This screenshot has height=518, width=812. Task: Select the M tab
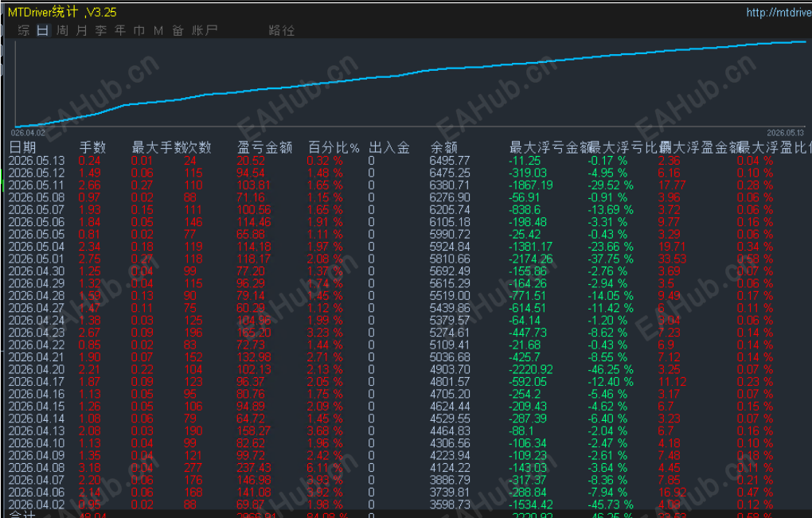pyautogui.click(x=158, y=30)
